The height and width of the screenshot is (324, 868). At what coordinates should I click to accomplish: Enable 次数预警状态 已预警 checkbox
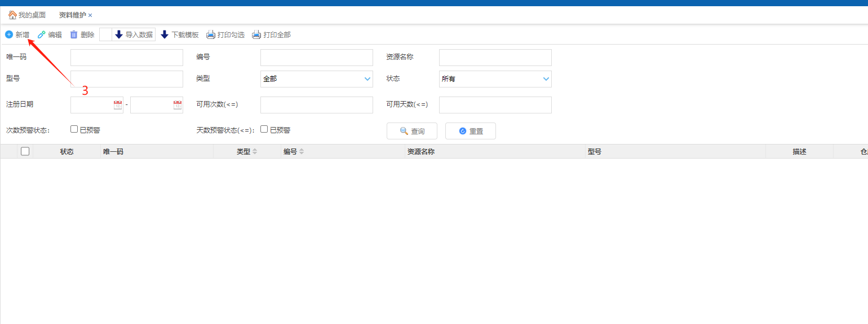[74, 129]
